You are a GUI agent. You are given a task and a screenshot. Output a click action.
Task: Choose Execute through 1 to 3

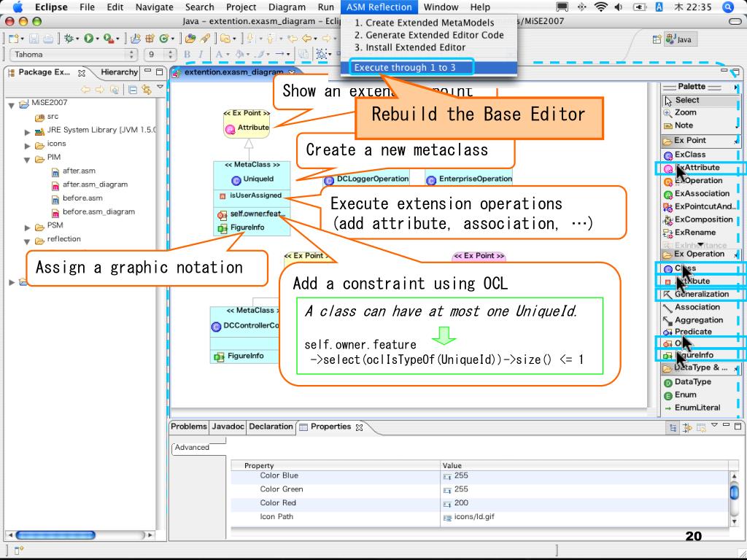[429, 68]
